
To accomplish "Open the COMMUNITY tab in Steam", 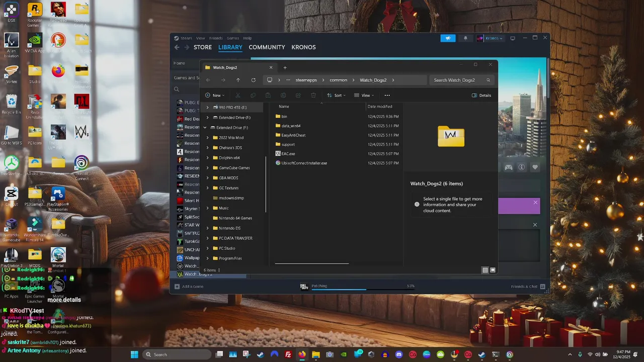I will 267,47.
